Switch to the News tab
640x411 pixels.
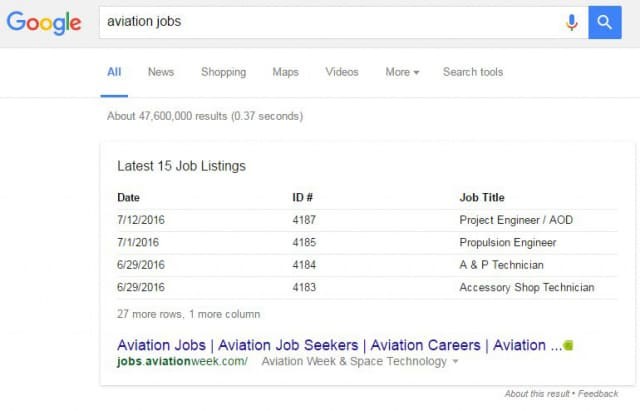(161, 72)
